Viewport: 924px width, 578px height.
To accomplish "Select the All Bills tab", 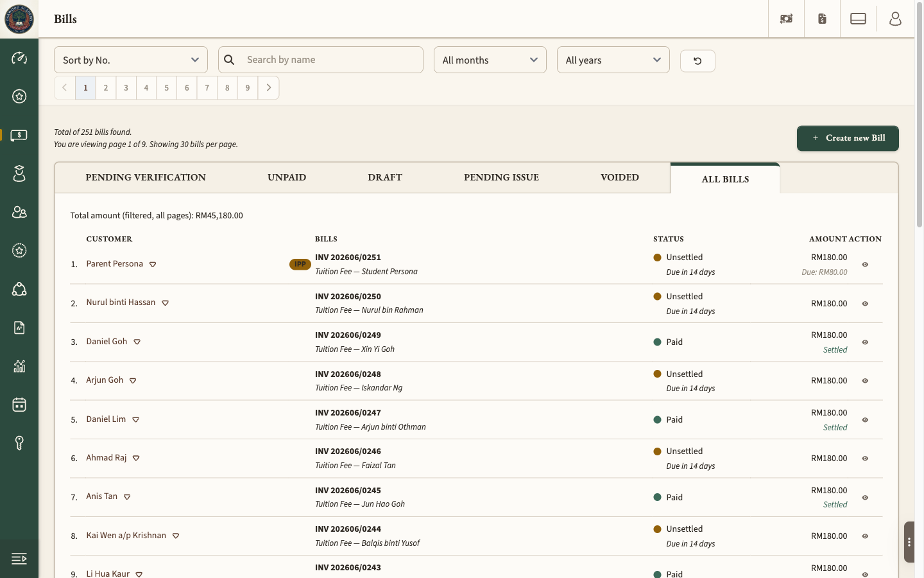I will 725,179.
